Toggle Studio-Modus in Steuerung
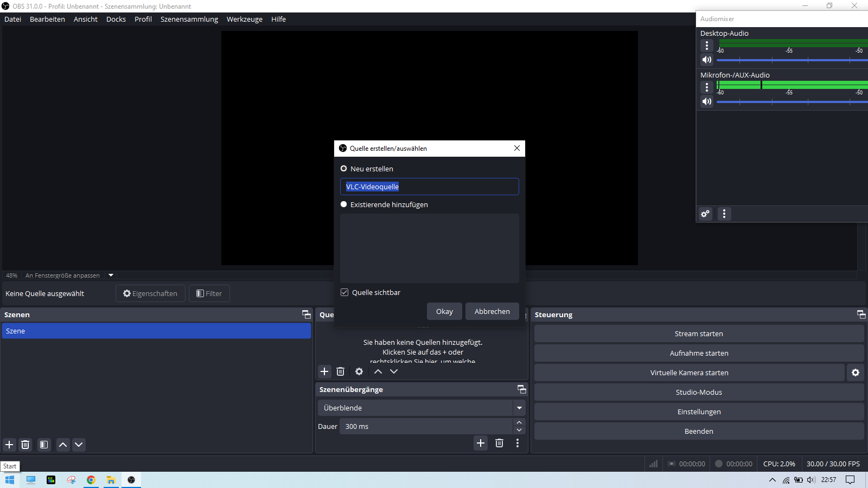Image resolution: width=868 pixels, height=488 pixels. point(699,392)
